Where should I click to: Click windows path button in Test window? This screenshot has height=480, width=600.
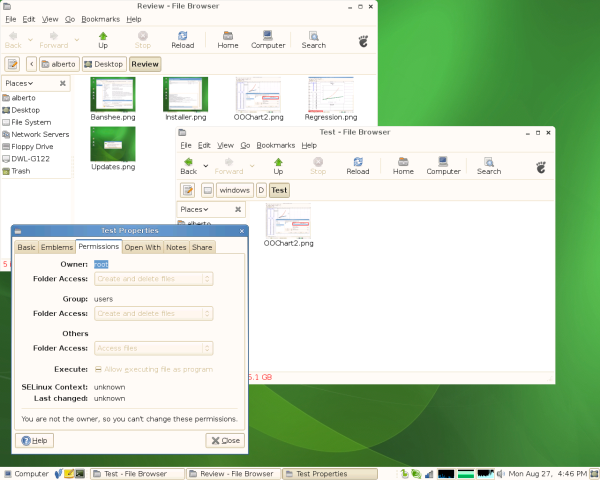click(235, 190)
